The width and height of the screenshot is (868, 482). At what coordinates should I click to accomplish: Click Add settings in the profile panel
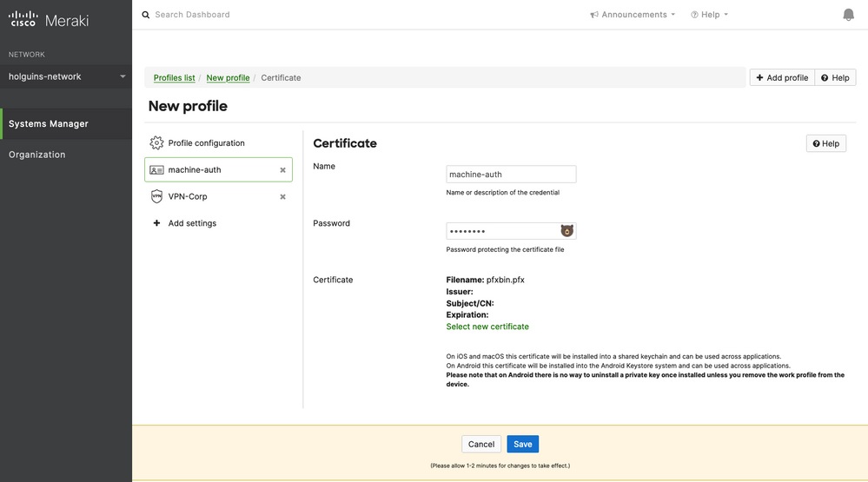point(192,223)
